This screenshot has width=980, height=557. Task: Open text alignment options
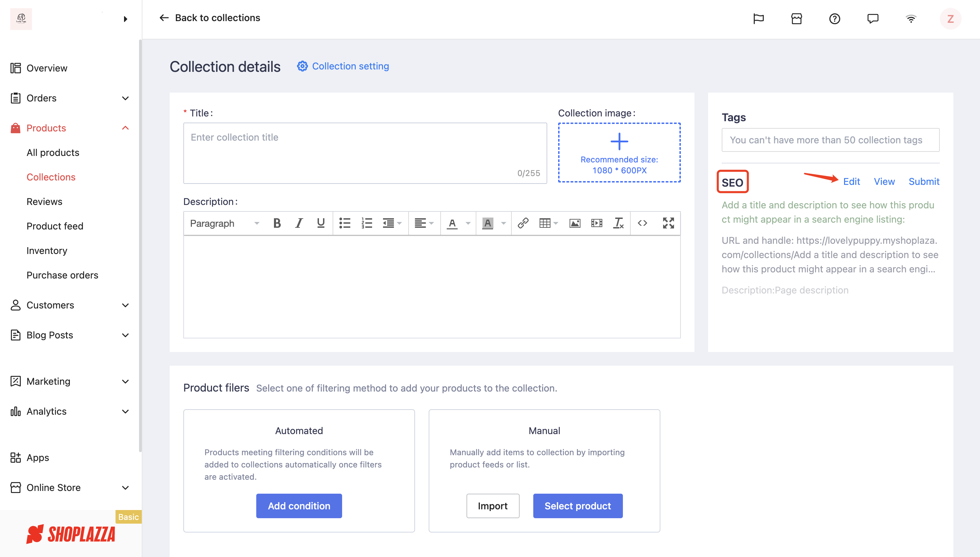tap(424, 223)
